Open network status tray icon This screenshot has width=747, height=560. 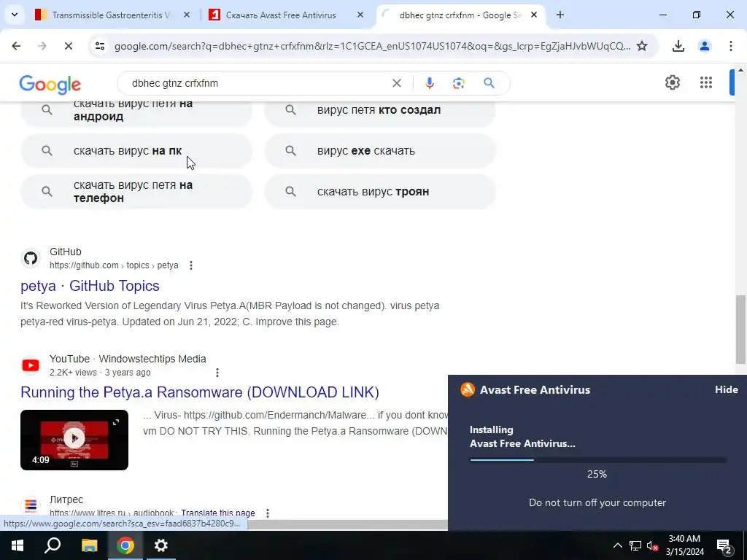point(635,545)
